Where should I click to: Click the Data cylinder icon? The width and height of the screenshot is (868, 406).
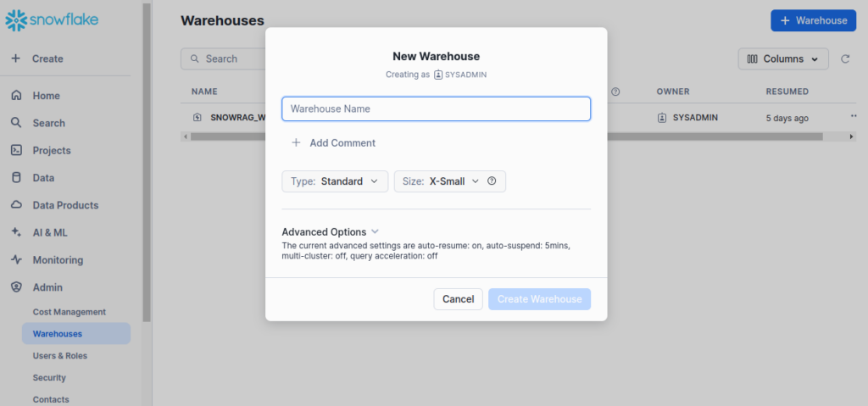(16, 178)
